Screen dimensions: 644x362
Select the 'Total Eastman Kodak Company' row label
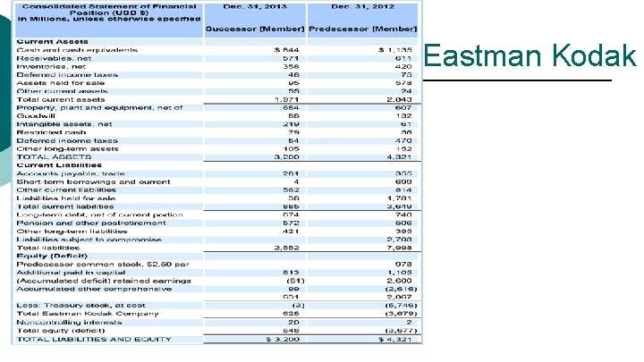[x=88, y=314]
